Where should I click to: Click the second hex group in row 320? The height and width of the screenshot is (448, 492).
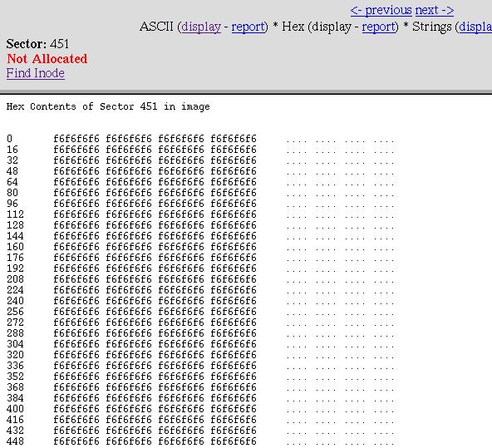[x=129, y=355]
